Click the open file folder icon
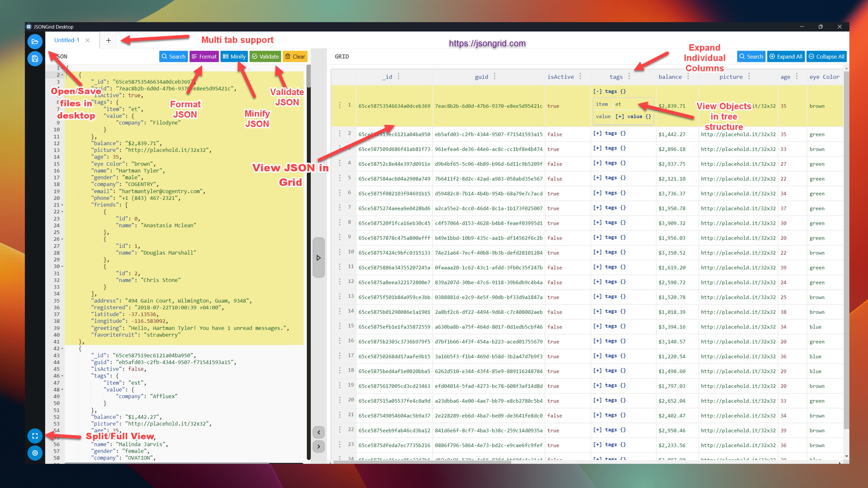The height and width of the screenshot is (488, 868). click(35, 42)
